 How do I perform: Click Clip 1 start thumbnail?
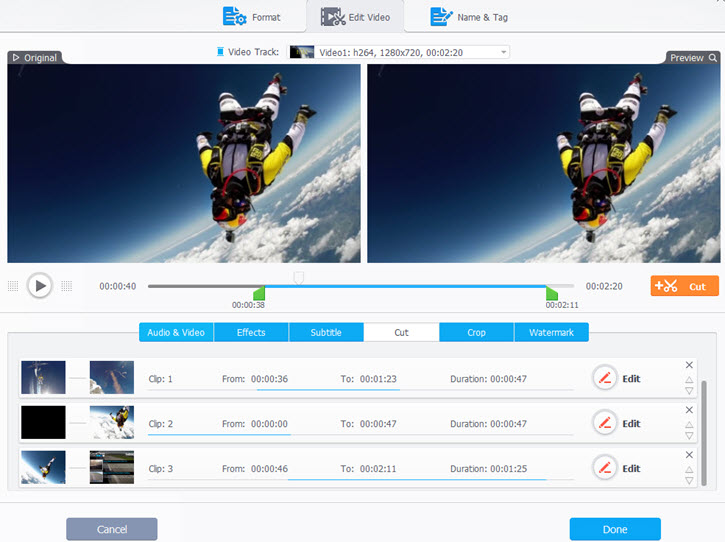(x=43, y=377)
